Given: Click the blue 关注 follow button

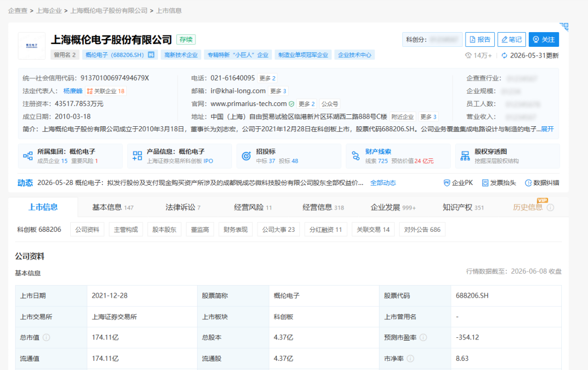Looking at the screenshot, I should (544, 39).
